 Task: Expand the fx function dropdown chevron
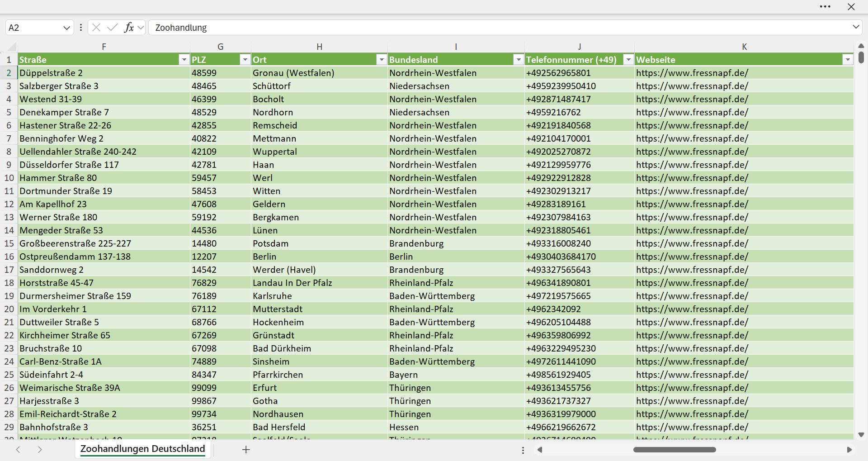[x=141, y=28]
